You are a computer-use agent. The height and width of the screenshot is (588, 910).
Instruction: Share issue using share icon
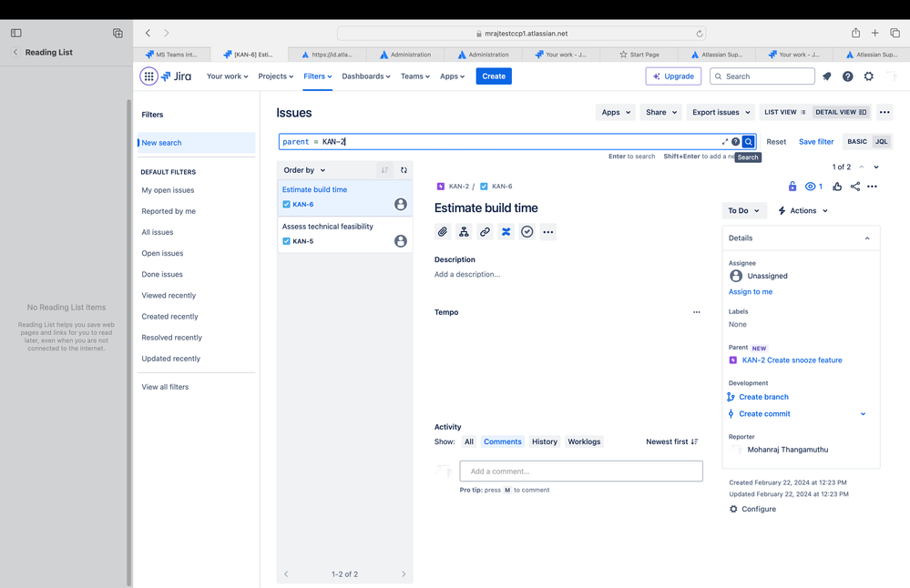[x=854, y=187]
